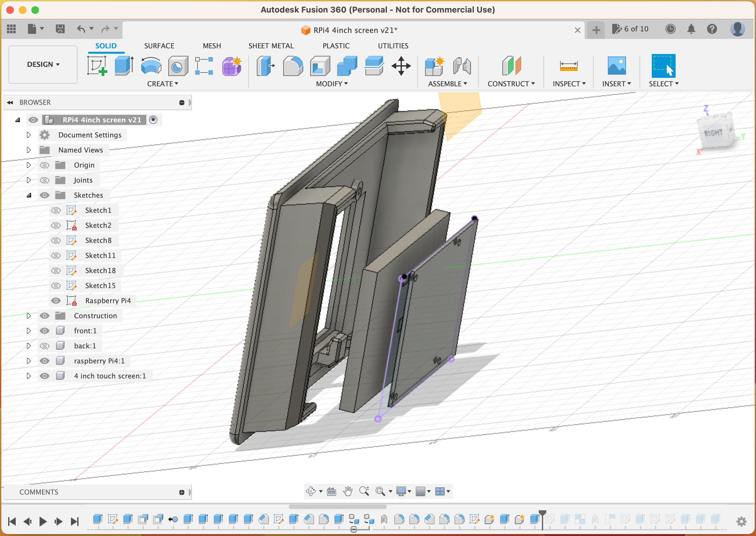Select the Pan hand tool

[348, 491]
